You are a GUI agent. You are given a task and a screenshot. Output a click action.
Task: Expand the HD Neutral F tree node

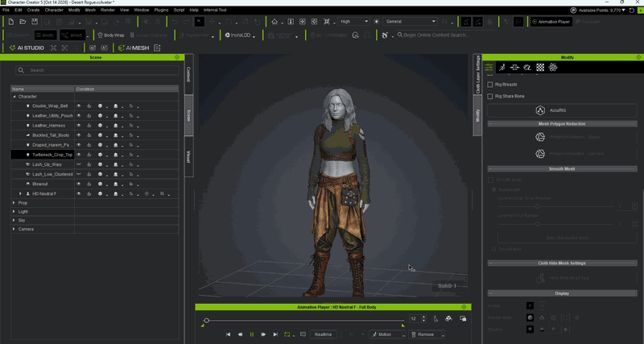pos(20,193)
